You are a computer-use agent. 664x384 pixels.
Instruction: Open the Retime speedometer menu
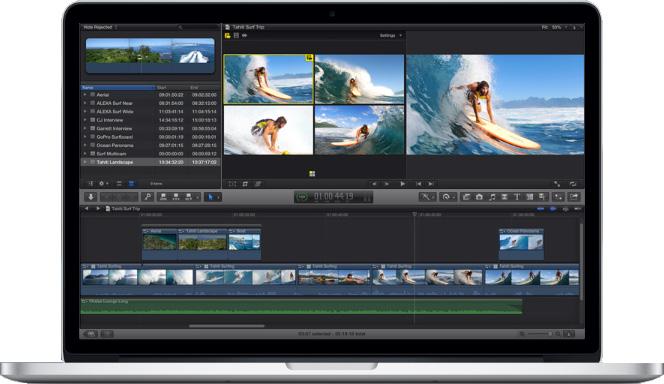(x=447, y=197)
